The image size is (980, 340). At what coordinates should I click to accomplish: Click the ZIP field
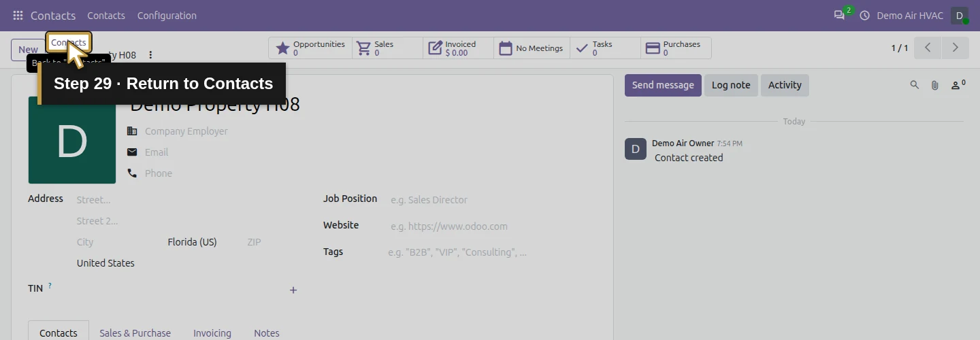[x=272, y=242]
